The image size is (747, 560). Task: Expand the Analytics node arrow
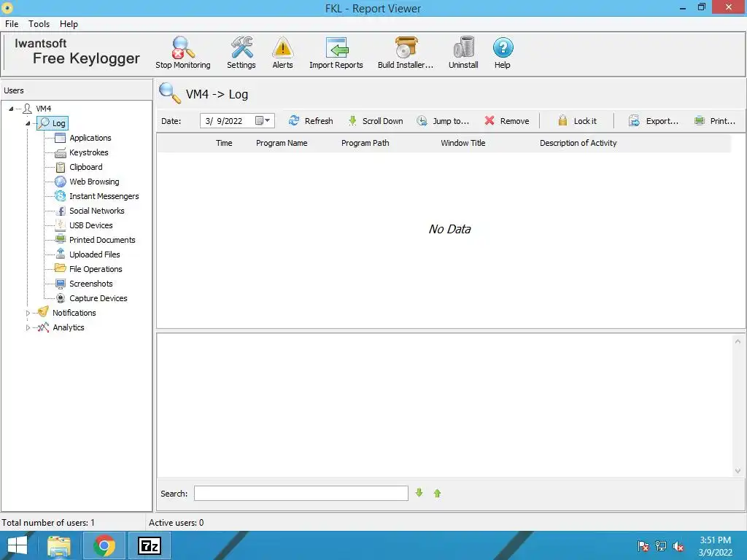[x=28, y=327]
